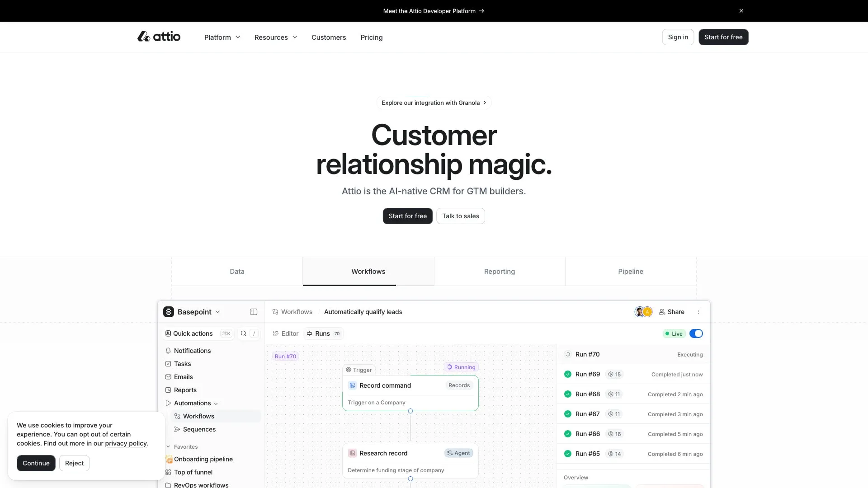This screenshot has height=488, width=868.
Task: Click the Reports chart icon
Action: [x=168, y=390]
